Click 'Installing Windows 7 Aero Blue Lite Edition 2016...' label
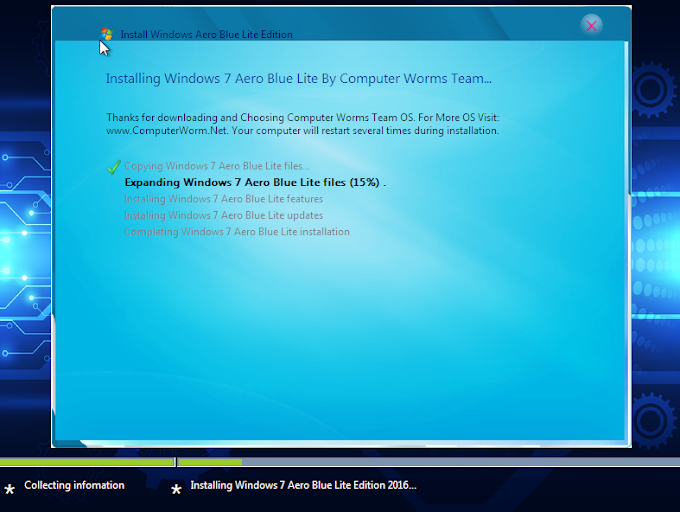This screenshot has width=680, height=512. pyautogui.click(x=303, y=485)
